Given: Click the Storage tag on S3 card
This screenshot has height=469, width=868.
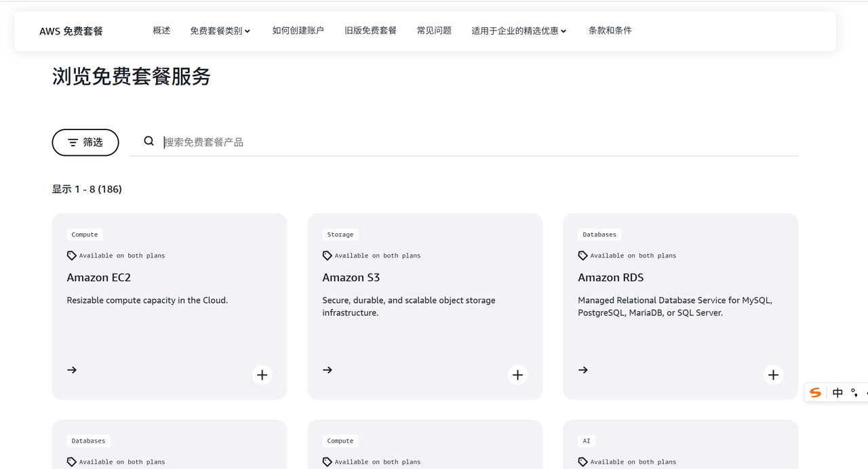Looking at the screenshot, I should (340, 234).
